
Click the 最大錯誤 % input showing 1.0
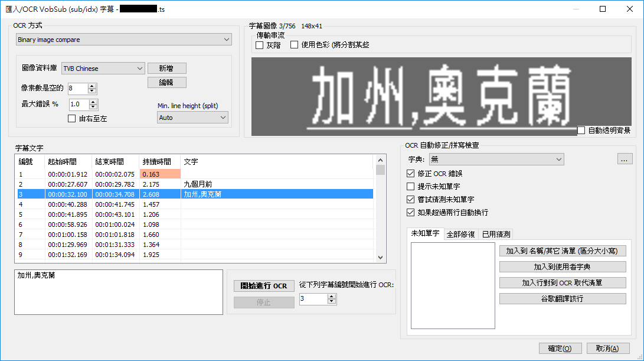click(x=79, y=105)
